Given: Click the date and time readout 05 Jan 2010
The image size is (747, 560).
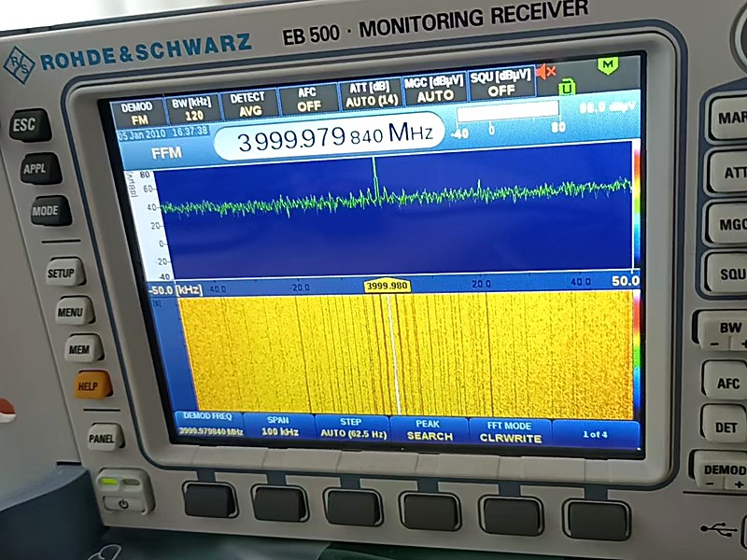Looking at the screenshot, I should coord(162,133).
